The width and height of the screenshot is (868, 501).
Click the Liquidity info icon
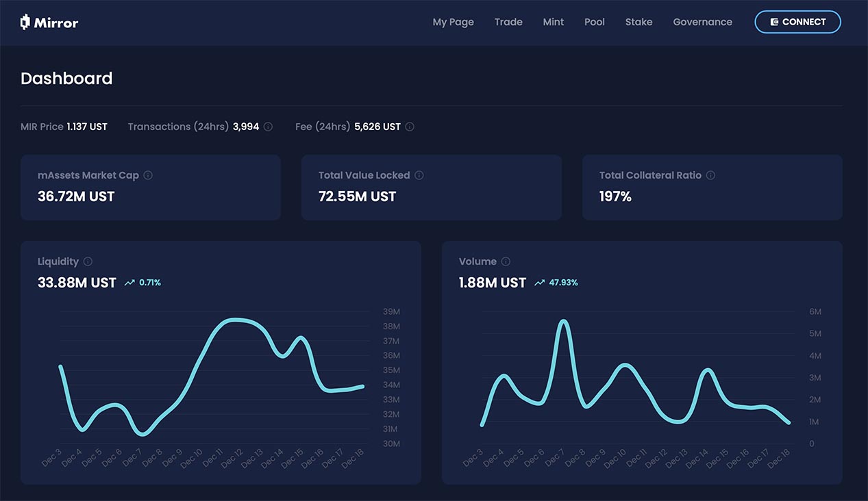coord(88,261)
